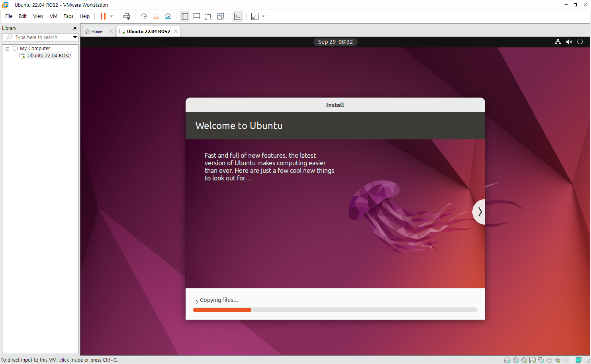Send Ctrl+Alt+Del to the VM
The image size is (591, 364).
pos(127,16)
